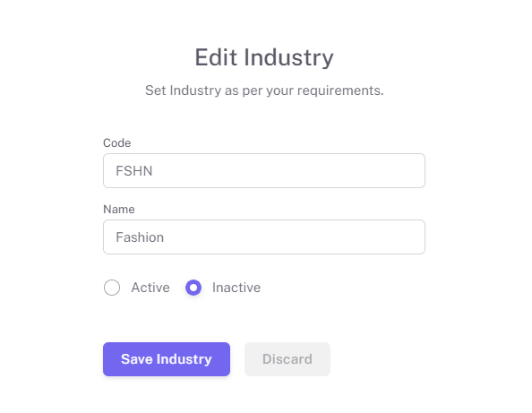Focus the Code input field
The width and height of the screenshot is (532, 413).
[264, 171]
